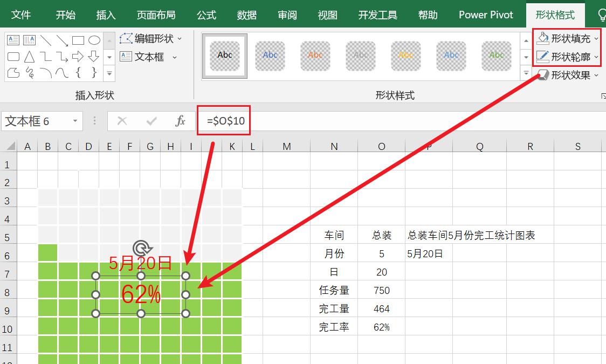Screen dimensions: 606x364
Task: Switch to the 插入 tab
Action: tap(106, 15)
